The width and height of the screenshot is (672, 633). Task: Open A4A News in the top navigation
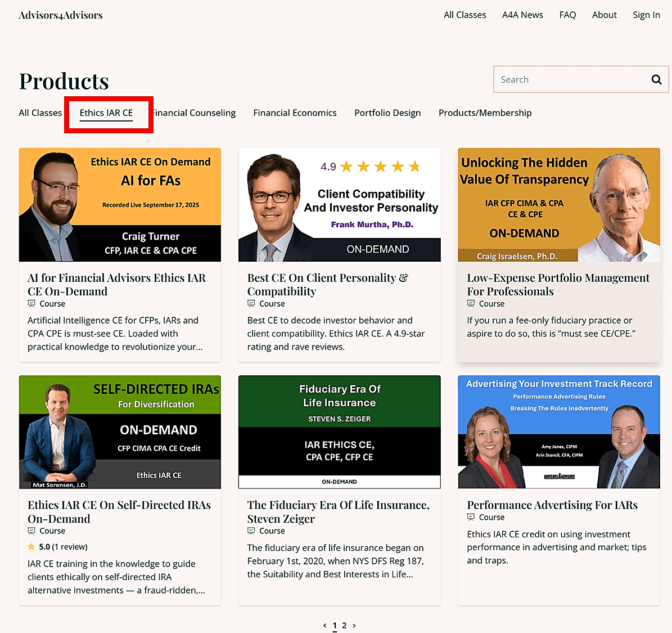(x=522, y=15)
